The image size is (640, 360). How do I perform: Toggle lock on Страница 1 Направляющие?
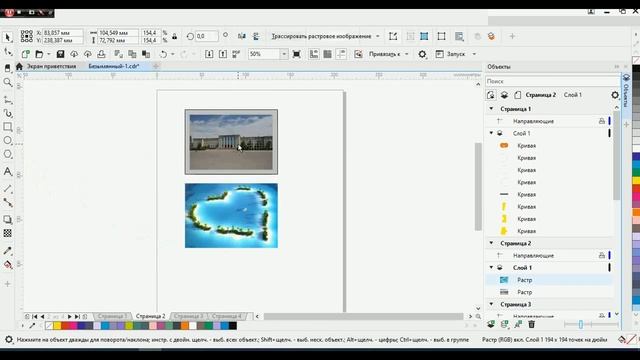602,121
